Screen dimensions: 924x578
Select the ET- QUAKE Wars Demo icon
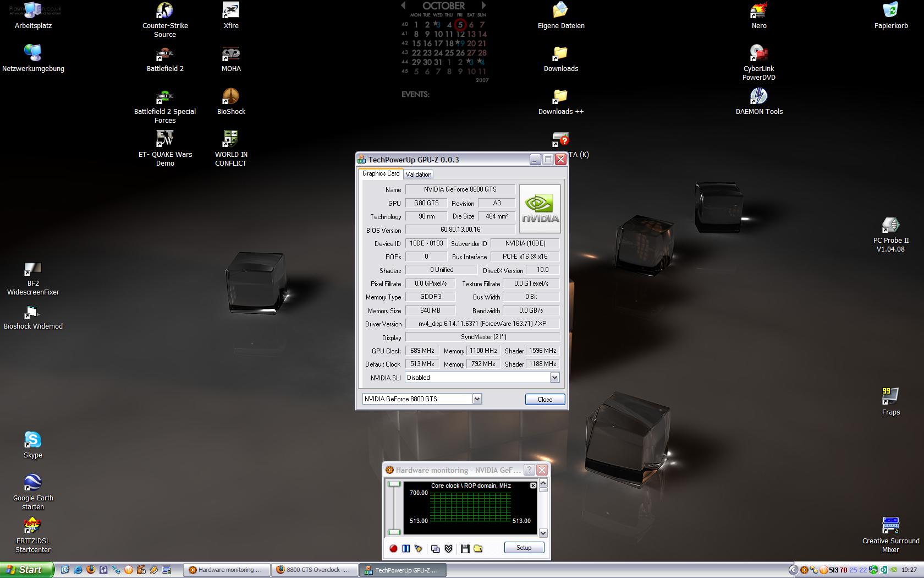click(165, 149)
